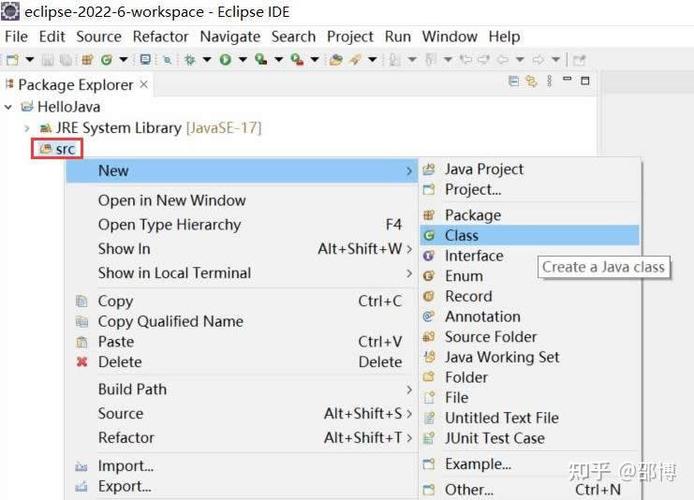Choose Package from the New submenu
The image size is (694, 500).
[x=472, y=215]
